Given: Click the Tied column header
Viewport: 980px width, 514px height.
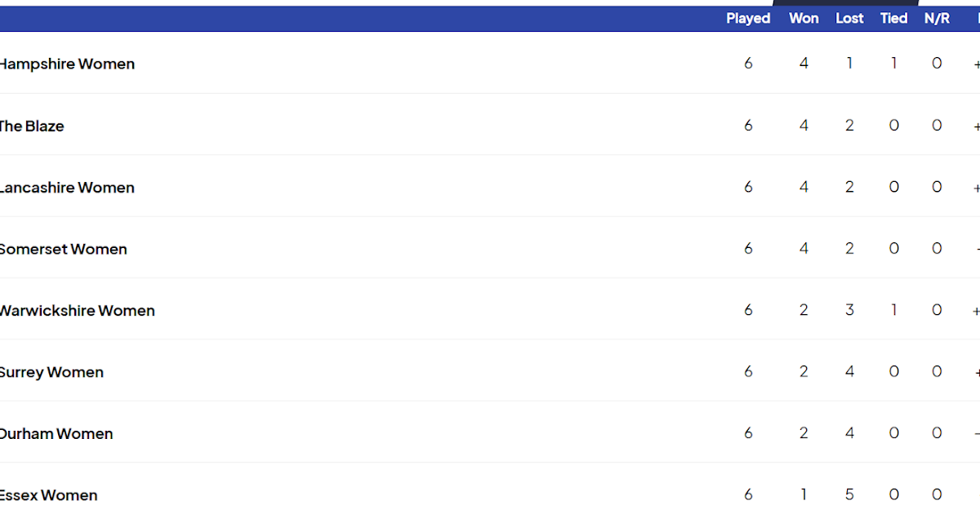Looking at the screenshot, I should click(893, 19).
